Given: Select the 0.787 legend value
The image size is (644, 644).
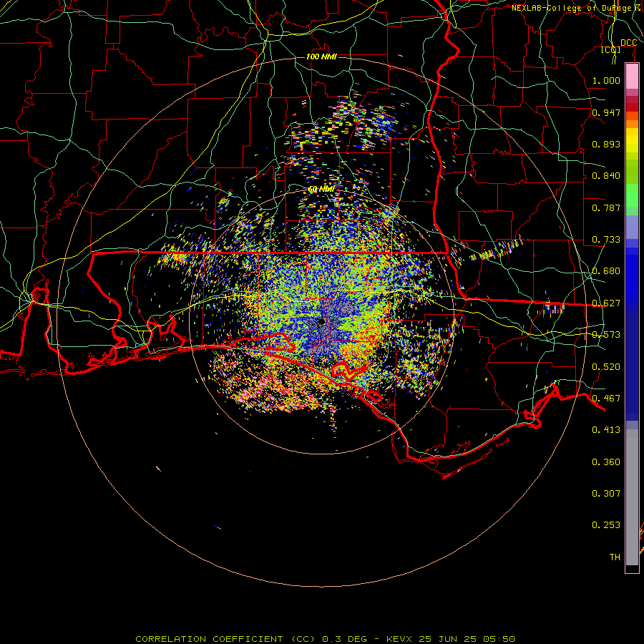Looking at the screenshot, I should (606, 208).
